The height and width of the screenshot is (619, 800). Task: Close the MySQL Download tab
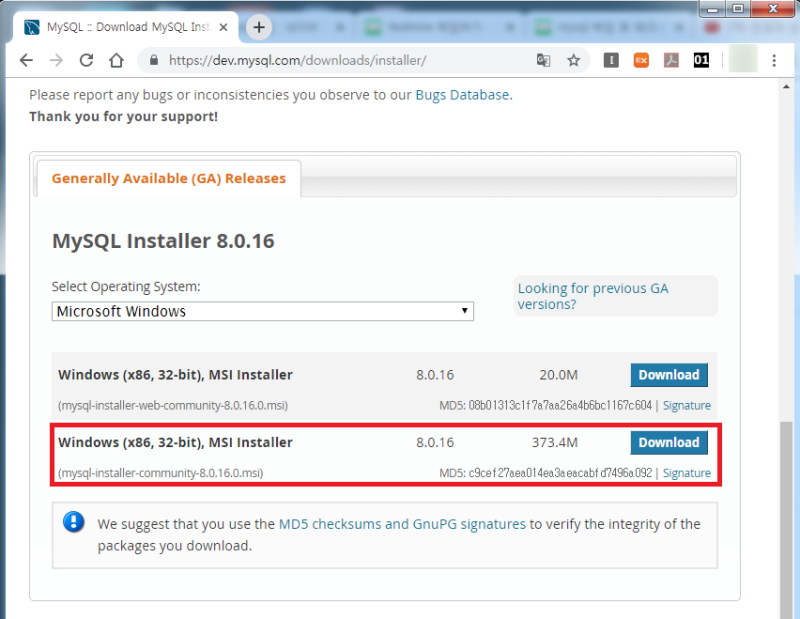[223, 28]
